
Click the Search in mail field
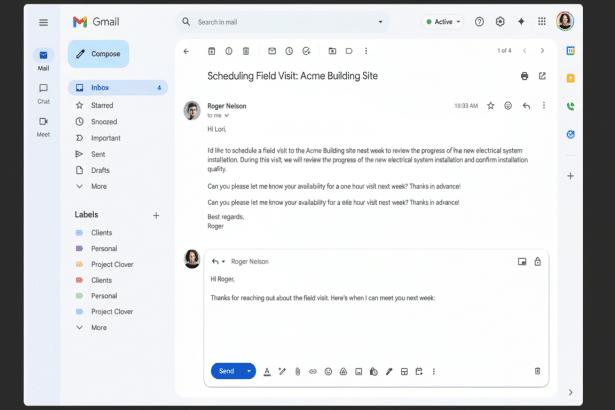282,22
